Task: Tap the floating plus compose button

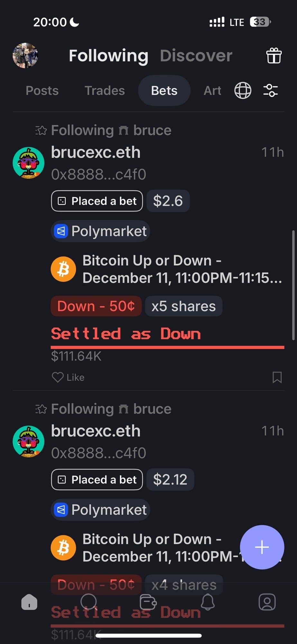Action: (262, 547)
